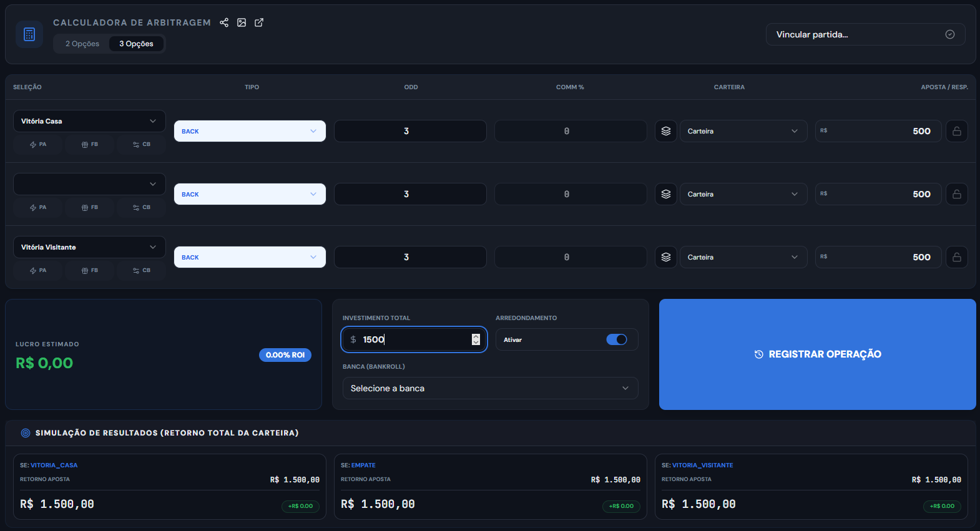Click the blue calculator icon in the header
The width and height of the screenshot is (980, 531).
pos(29,34)
